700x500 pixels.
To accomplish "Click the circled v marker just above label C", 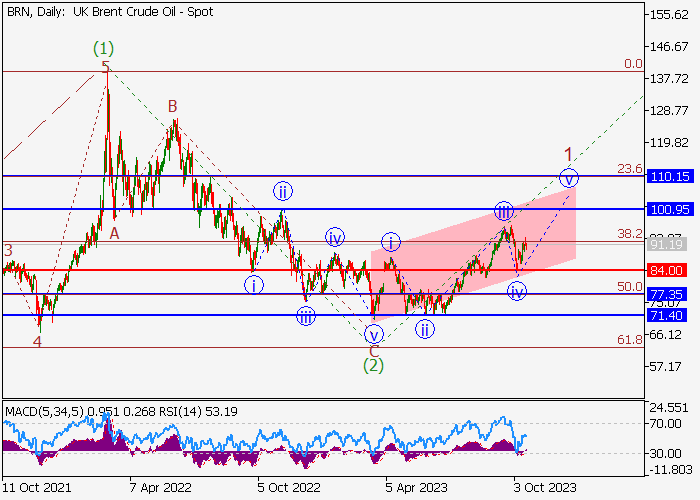I will (374, 334).
